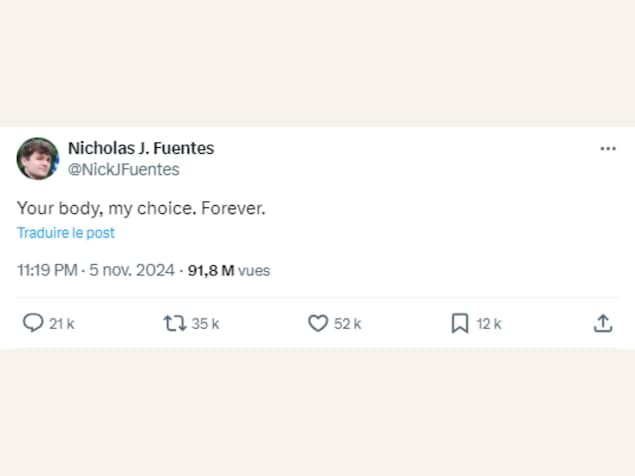Click the 11:19 PM timestamp
635x476 pixels.
coord(47,270)
